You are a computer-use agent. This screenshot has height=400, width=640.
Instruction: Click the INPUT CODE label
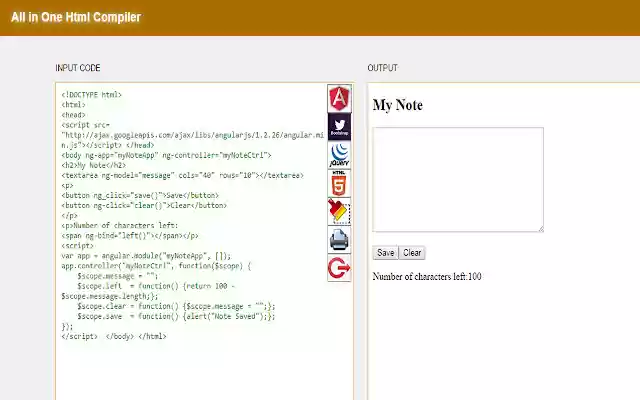point(78,68)
